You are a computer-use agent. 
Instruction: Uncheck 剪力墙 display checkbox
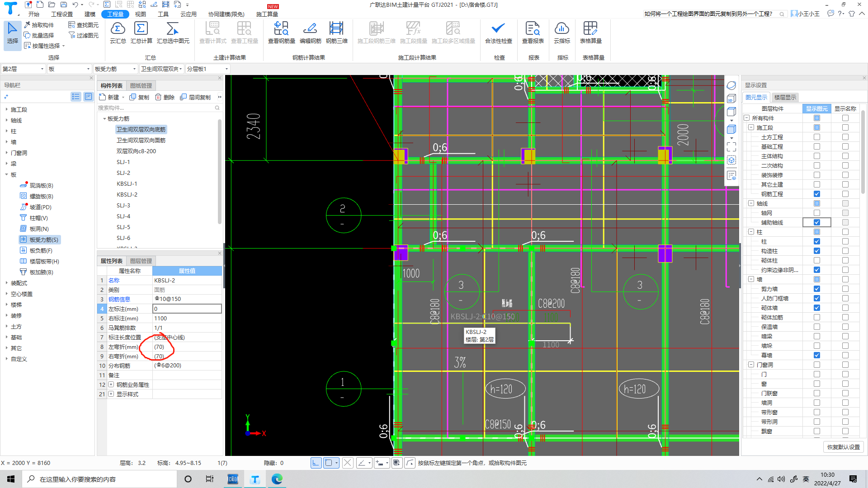pos(816,289)
